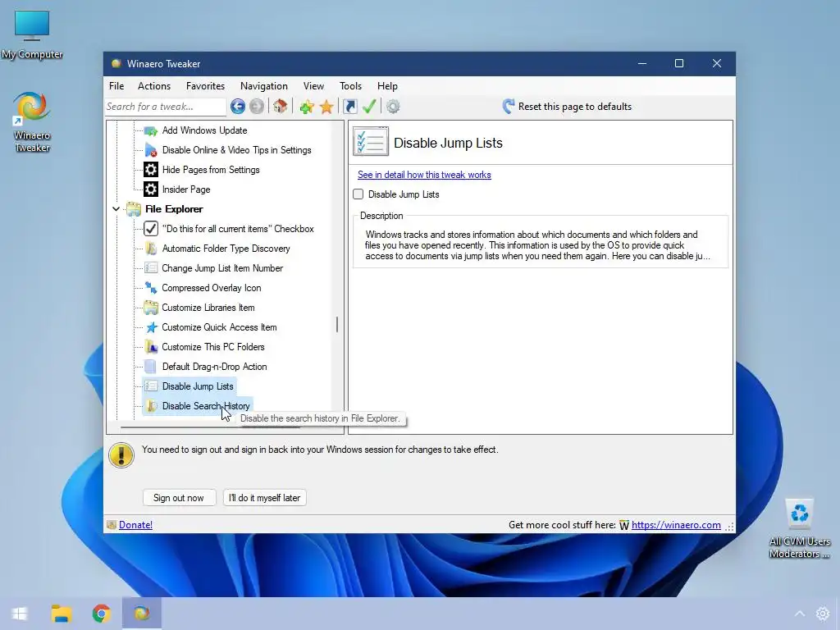Open the home page toolbar icon
Viewport: 840px width, 630px height.
click(281, 107)
